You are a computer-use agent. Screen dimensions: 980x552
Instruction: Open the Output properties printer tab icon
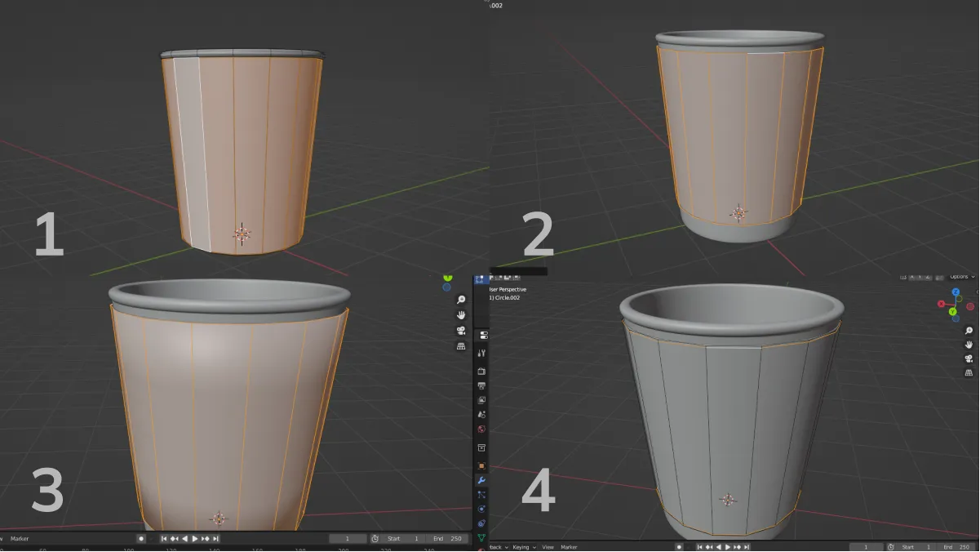[x=481, y=385]
